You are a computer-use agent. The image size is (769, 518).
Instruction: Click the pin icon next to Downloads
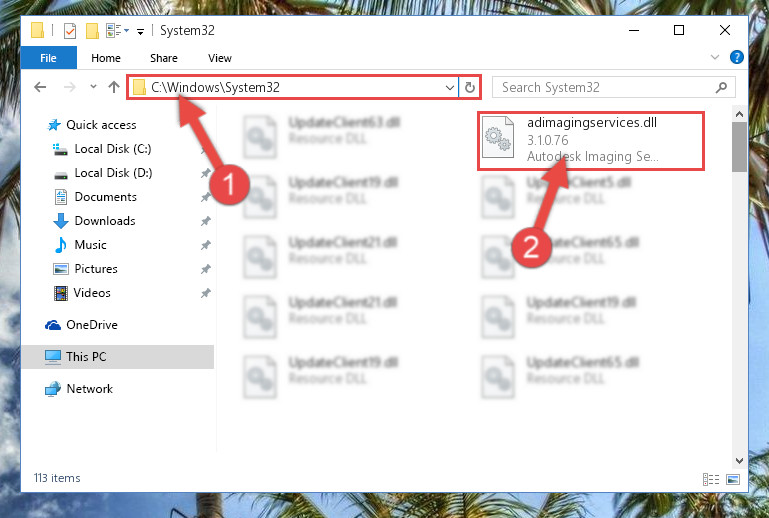coord(205,221)
